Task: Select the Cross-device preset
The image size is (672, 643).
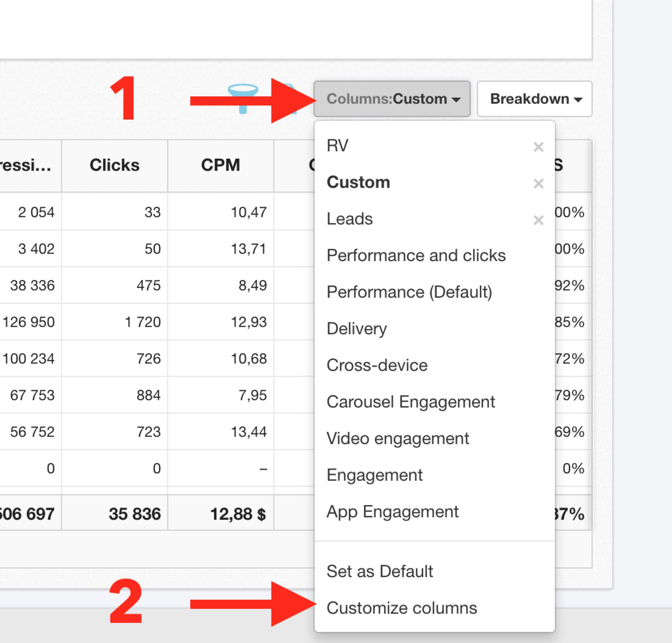Action: (377, 365)
